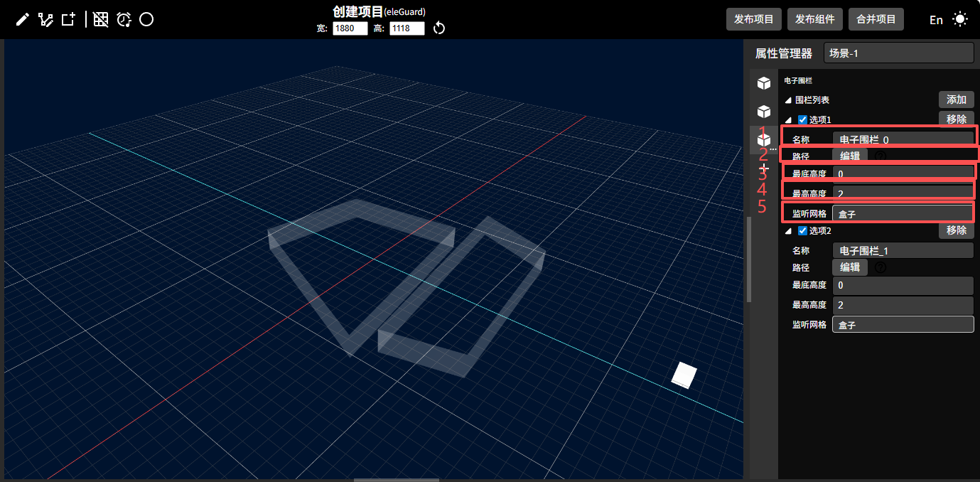Click the help question mark for 选项2 路径
Screen dimensions: 980x482
coord(881,267)
